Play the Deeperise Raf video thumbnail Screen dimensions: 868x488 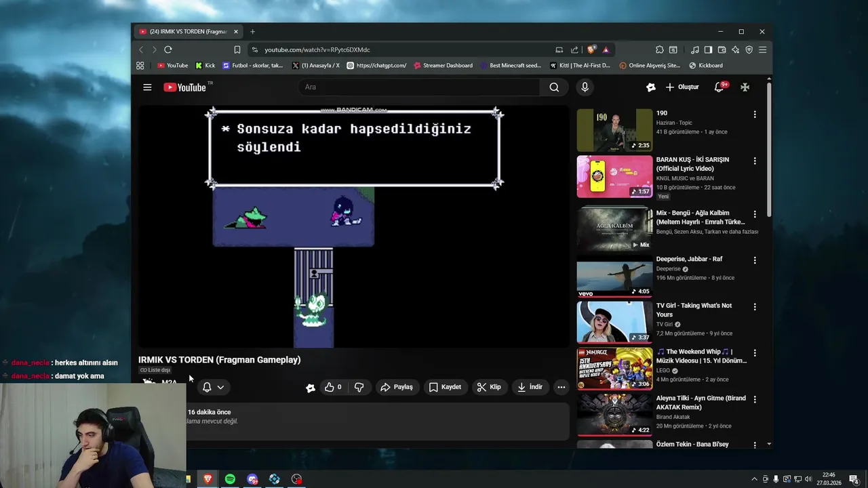point(614,277)
